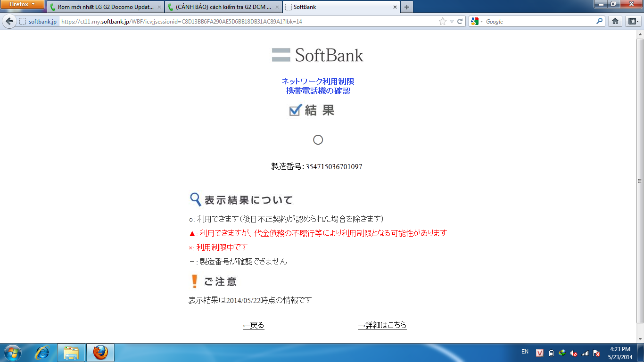The width and height of the screenshot is (644, 362).
Task: Select serial number 354715036701097 text
Action: point(334,167)
